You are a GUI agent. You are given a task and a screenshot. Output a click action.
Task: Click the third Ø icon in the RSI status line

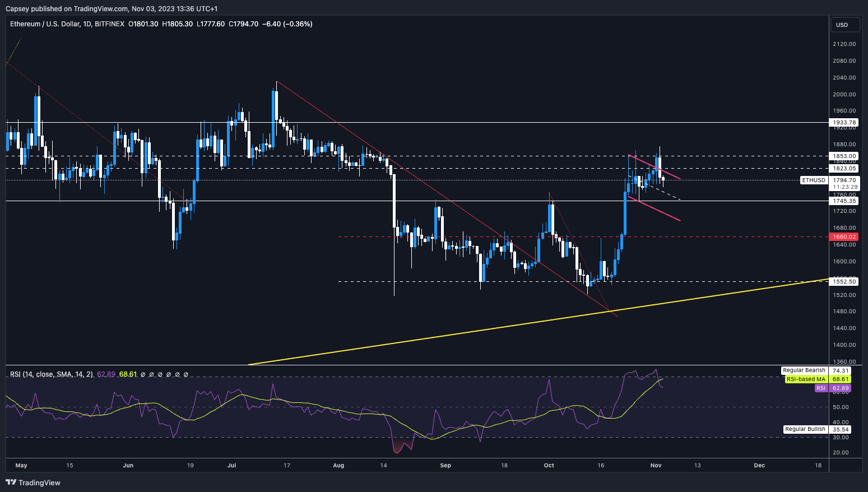tap(160, 374)
